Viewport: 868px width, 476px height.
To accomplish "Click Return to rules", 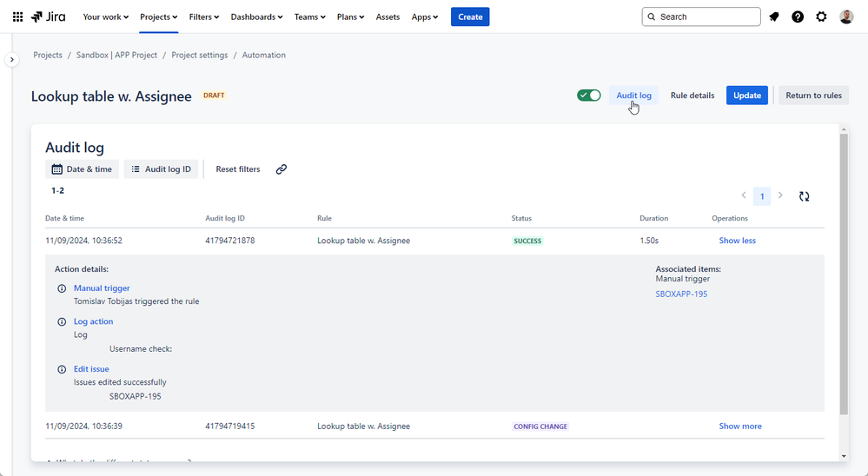I will [x=814, y=96].
